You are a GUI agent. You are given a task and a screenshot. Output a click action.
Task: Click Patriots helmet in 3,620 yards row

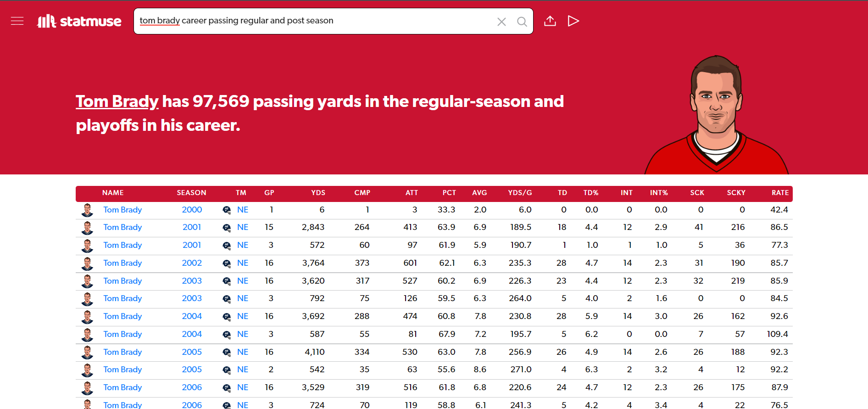[x=227, y=281]
